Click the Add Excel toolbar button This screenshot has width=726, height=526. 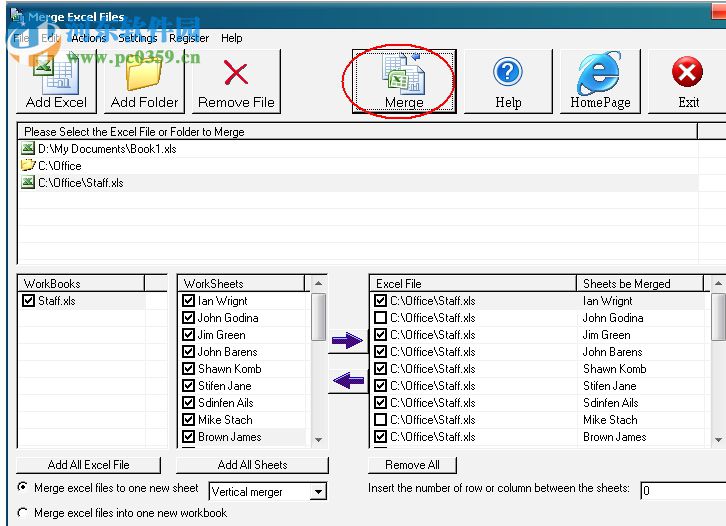[x=56, y=81]
